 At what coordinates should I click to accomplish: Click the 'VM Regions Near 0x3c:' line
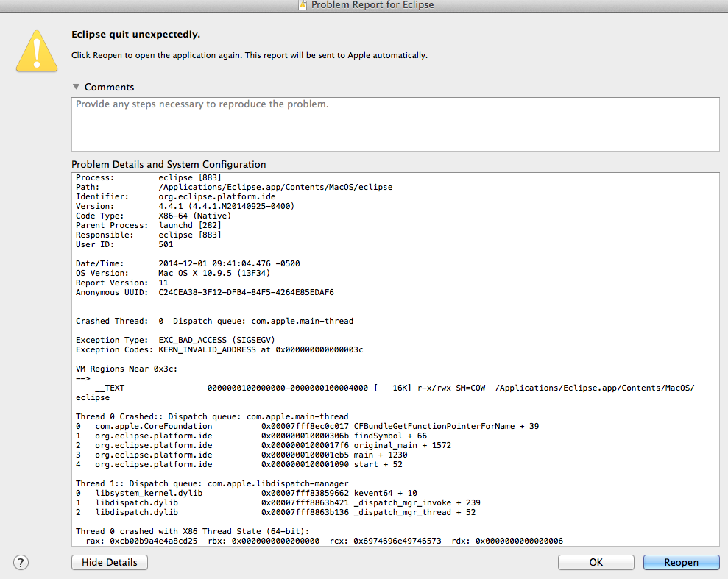click(127, 369)
